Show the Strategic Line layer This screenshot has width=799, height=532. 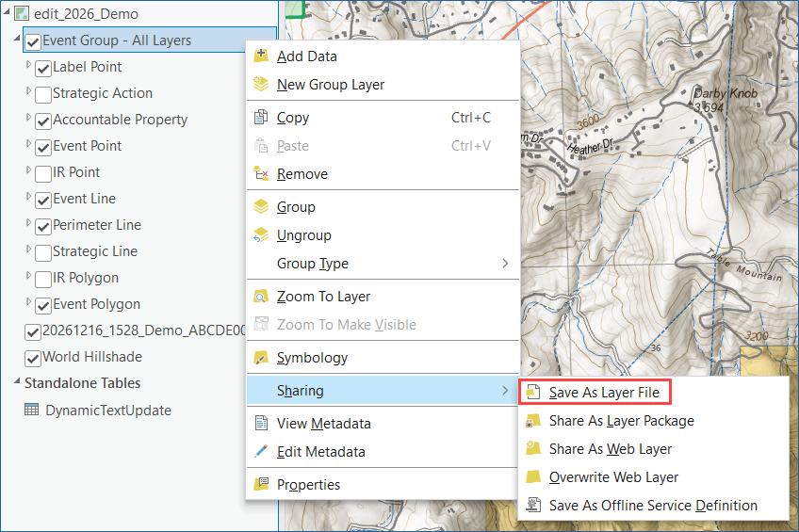pos(43,253)
